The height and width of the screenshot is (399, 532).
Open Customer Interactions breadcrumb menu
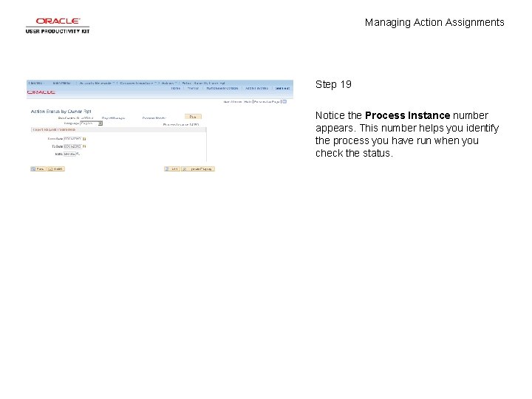coord(137,83)
